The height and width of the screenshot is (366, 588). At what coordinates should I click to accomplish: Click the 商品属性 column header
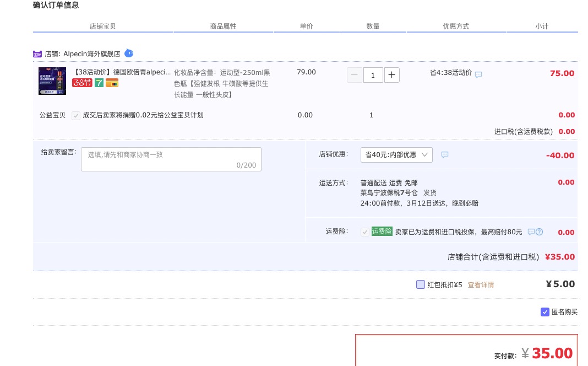[x=223, y=26]
